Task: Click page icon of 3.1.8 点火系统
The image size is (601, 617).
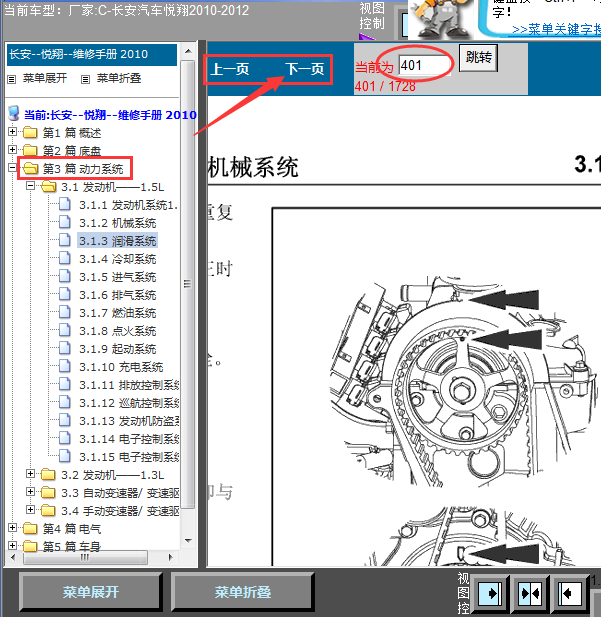Action: (65, 330)
